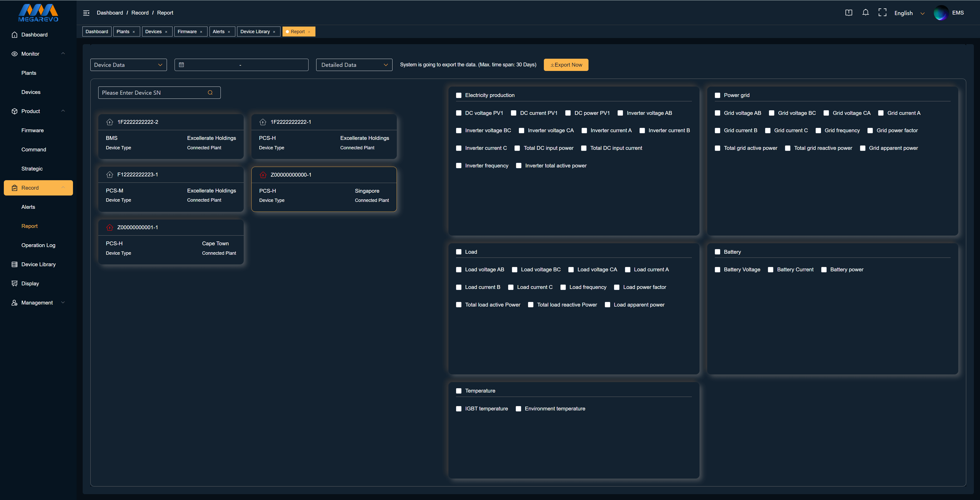The image size is (980, 500).
Task: Enable the IGBT temperature checkbox
Action: click(459, 409)
